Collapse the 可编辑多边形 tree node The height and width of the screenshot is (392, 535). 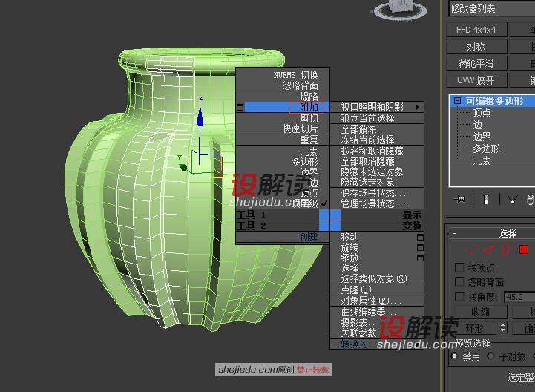[457, 101]
